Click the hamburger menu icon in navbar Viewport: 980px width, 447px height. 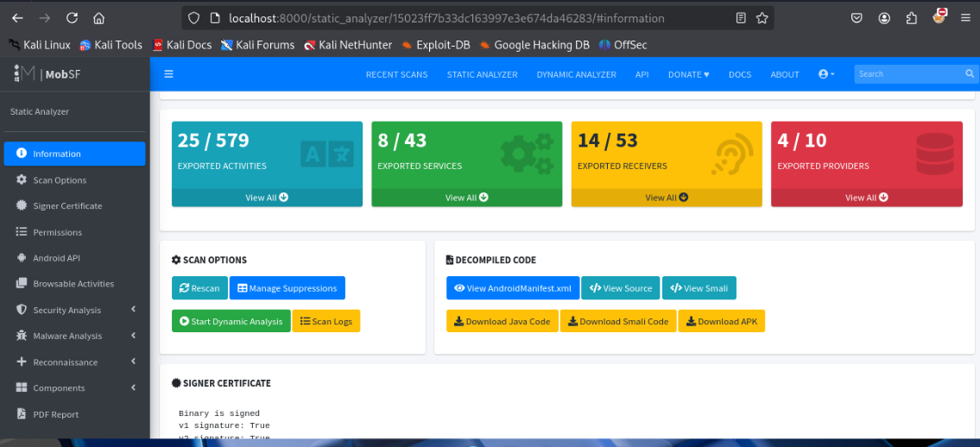point(168,74)
